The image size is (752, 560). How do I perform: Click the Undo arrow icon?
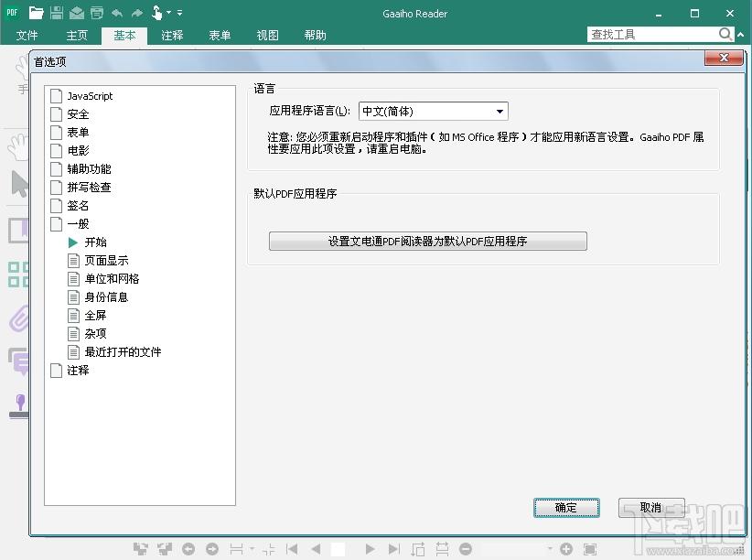tap(117, 13)
